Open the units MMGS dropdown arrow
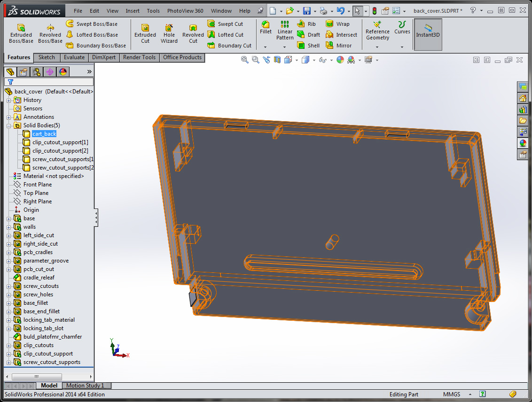 (x=470, y=394)
